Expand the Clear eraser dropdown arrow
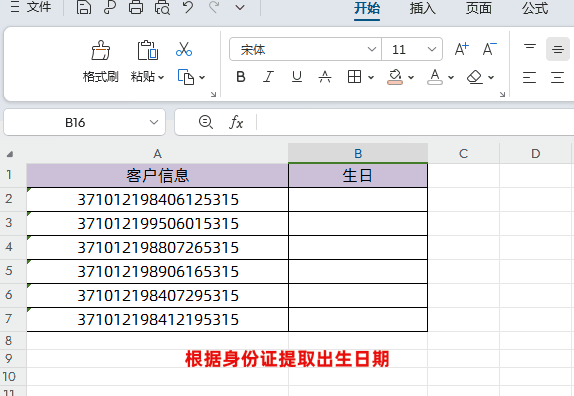 [491, 78]
